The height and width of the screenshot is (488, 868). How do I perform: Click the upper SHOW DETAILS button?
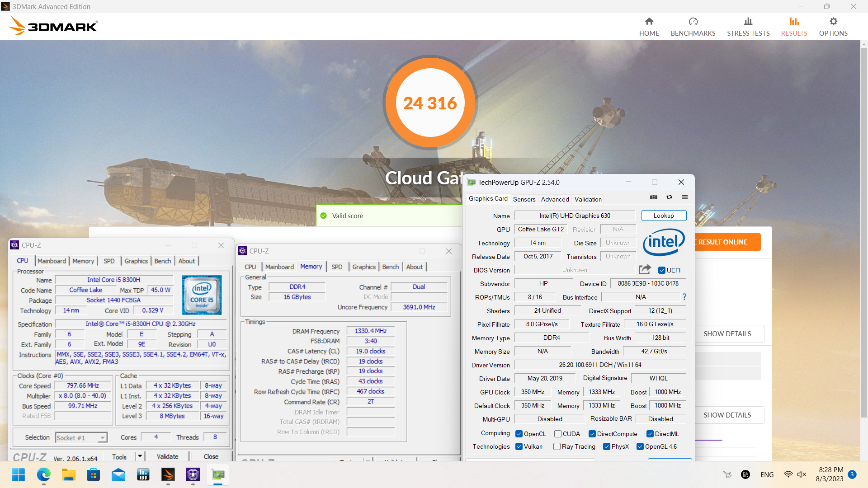(727, 333)
